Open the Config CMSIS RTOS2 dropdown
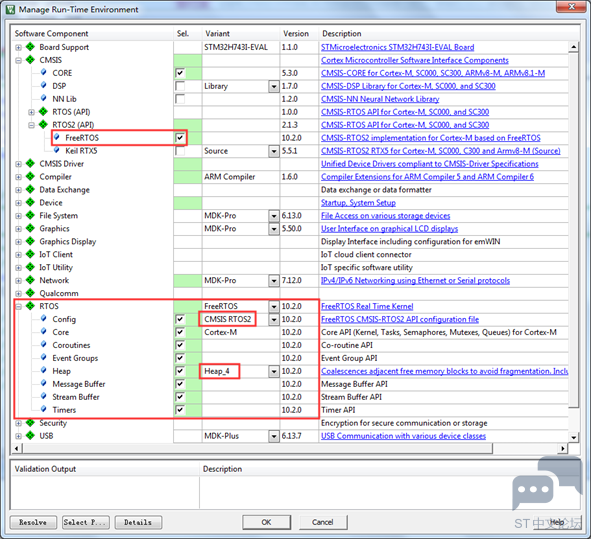The image size is (591, 539). click(274, 320)
